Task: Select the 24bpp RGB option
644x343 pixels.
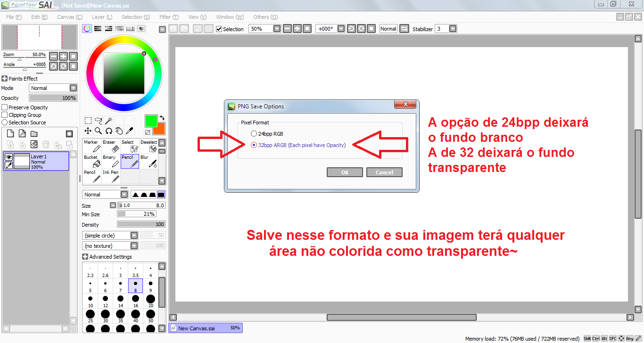Action: coord(267,134)
